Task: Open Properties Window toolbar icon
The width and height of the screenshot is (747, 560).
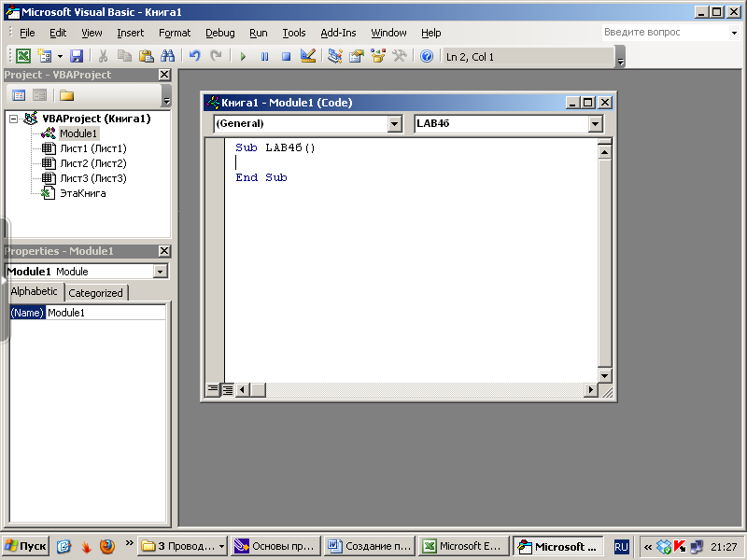Action: point(357,56)
